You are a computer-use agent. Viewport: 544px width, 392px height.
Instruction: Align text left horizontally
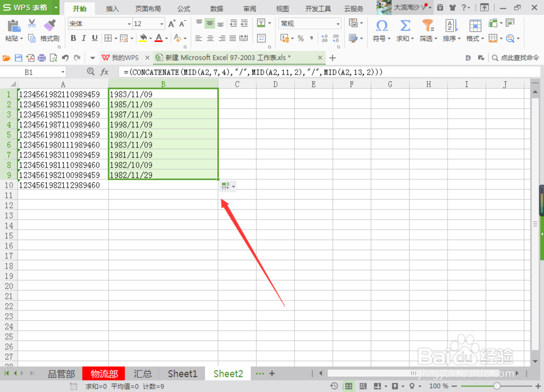click(x=199, y=38)
